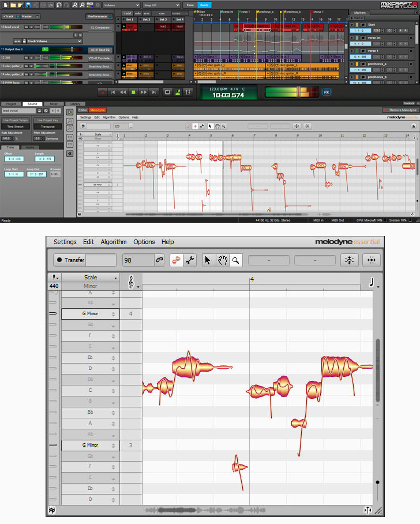Click the record button in the transport
Viewport: 420px width, 524px height.
coord(103,92)
